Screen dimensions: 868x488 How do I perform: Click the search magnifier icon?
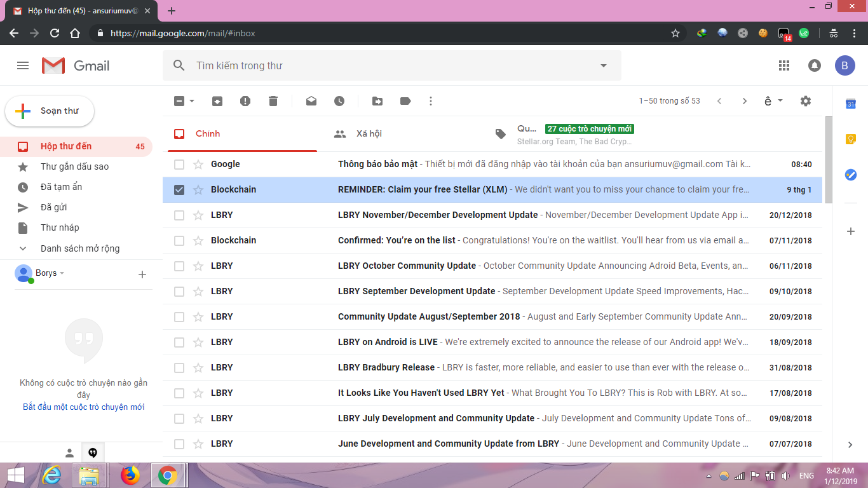[179, 65]
